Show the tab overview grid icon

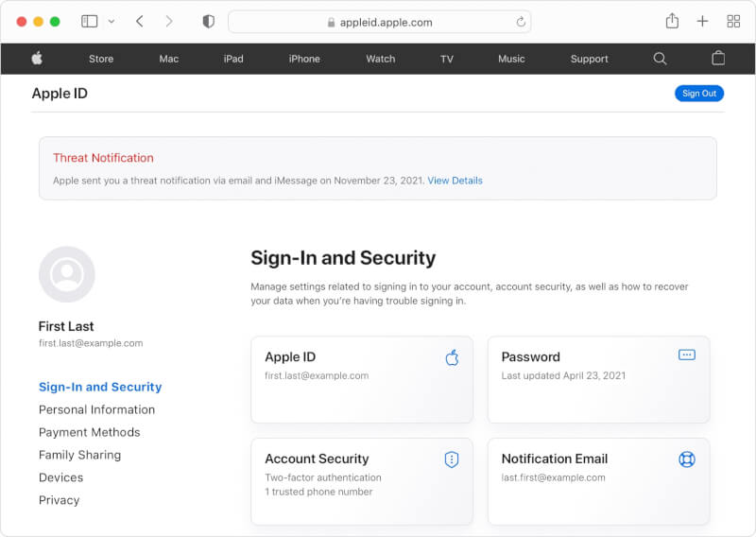733,21
